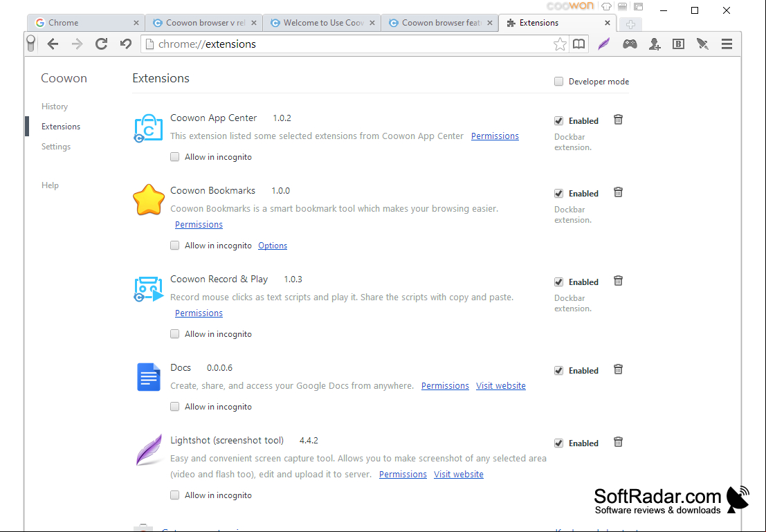This screenshot has width=766, height=532.
Task: Click the undo closed tab arrow icon
Action: 125,44
